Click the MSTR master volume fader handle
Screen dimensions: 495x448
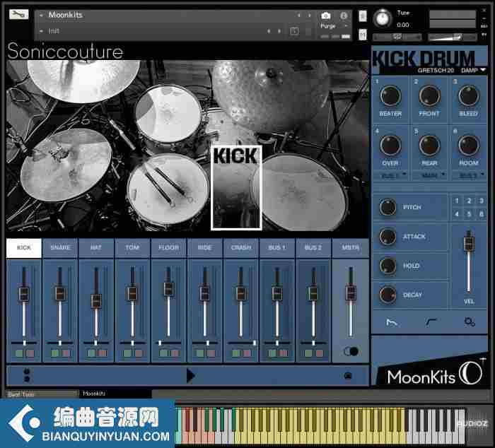(x=351, y=293)
